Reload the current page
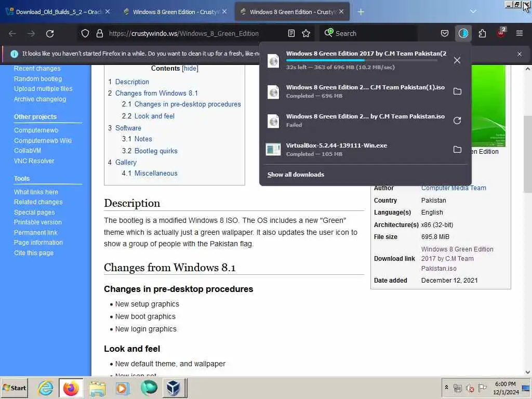532x399 pixels. 50,34
